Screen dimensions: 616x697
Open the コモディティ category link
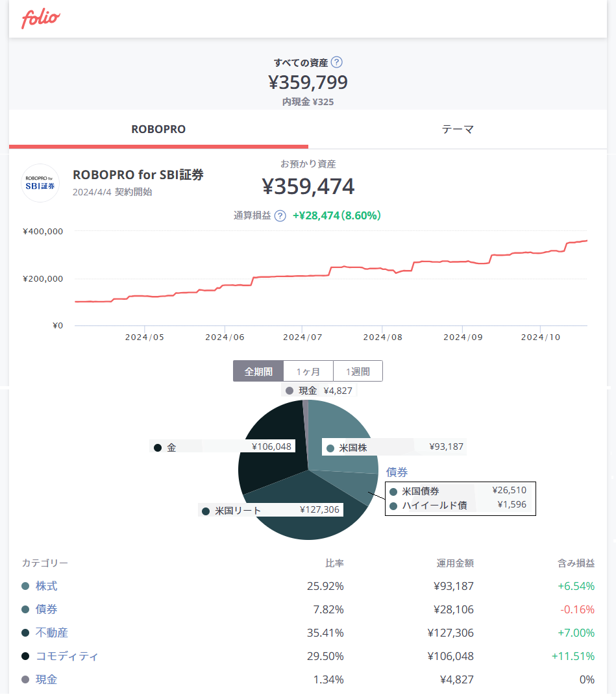point(67,656)
